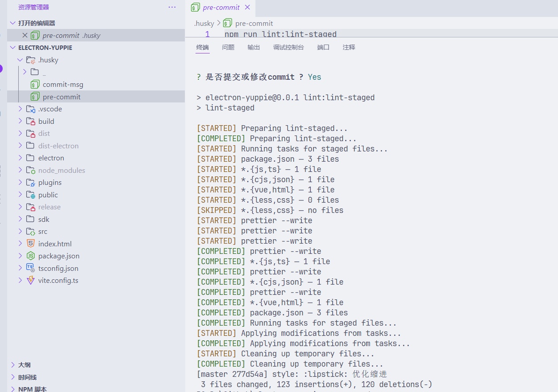This screenshot has height=392, width=558.
Task: Click the package.json Node icon
Action: click(30, 256)
